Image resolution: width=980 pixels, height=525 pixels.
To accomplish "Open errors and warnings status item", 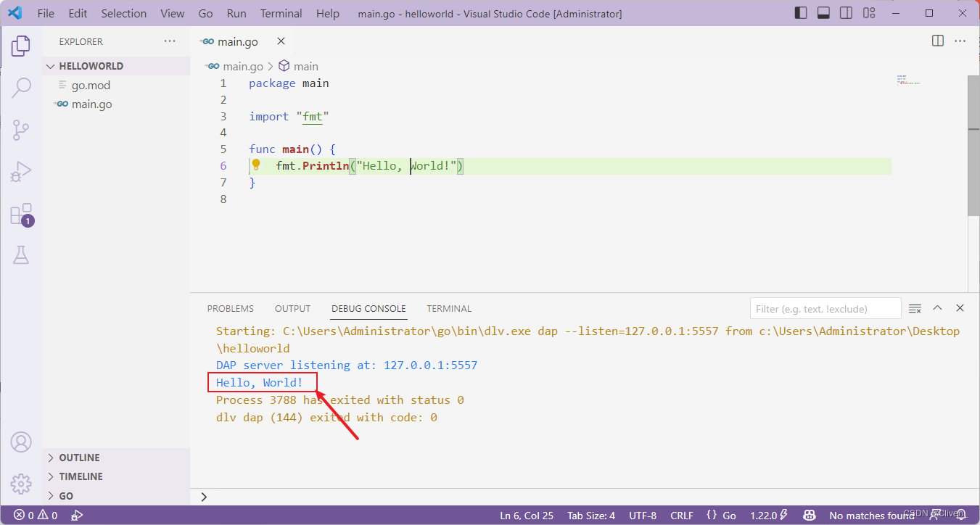I will (36, 516).
